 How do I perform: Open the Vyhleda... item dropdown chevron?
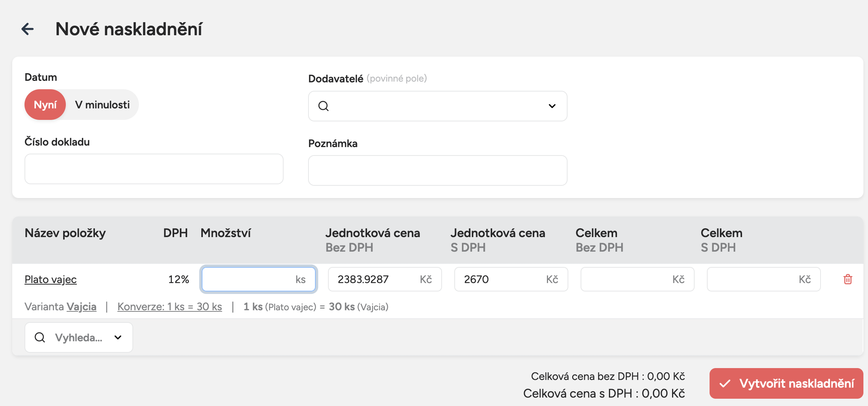[118, 337]
